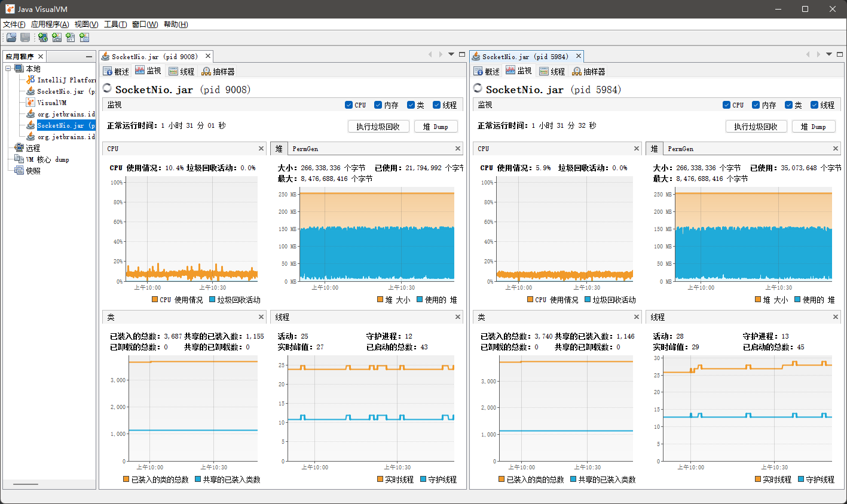Close the 堆 chart in pid 5984 panel

(x=836, y=149)
